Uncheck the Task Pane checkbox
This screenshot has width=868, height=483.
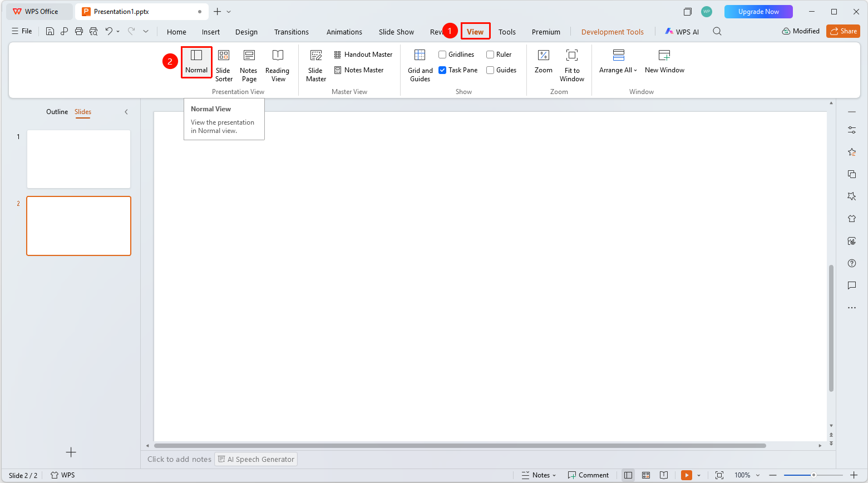coord(442,70)
